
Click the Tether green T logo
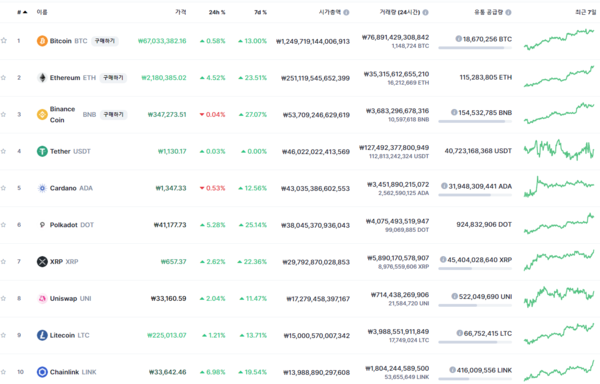pyautogui.click(x=42, y=151)
